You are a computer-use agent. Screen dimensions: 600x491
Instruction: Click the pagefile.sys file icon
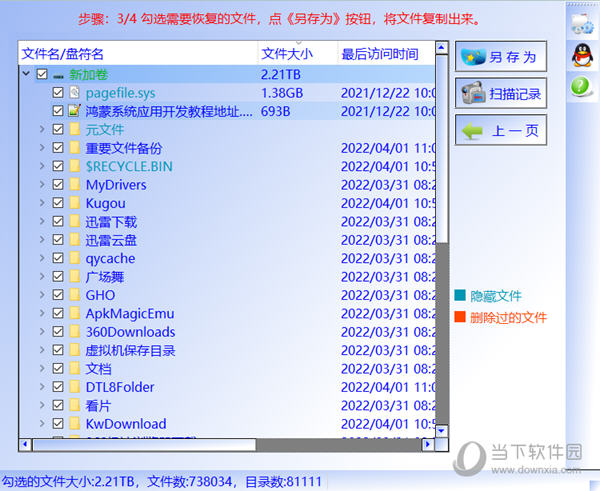pyautogui.click(x=74, y=93)
